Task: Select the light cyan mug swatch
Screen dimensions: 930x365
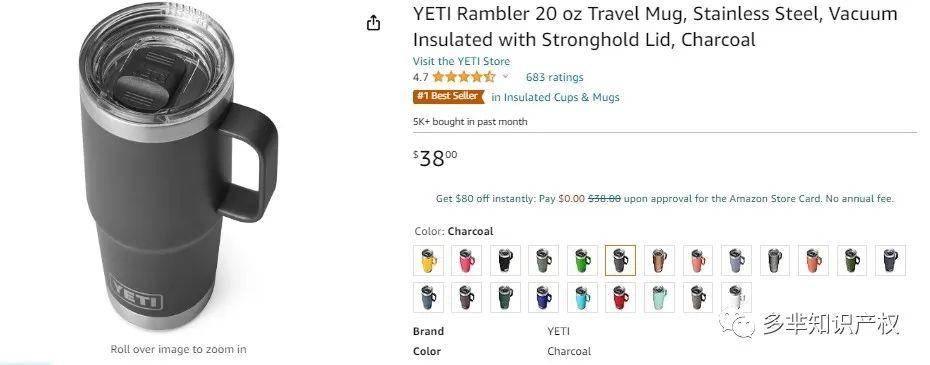Action: click(582, 297)
